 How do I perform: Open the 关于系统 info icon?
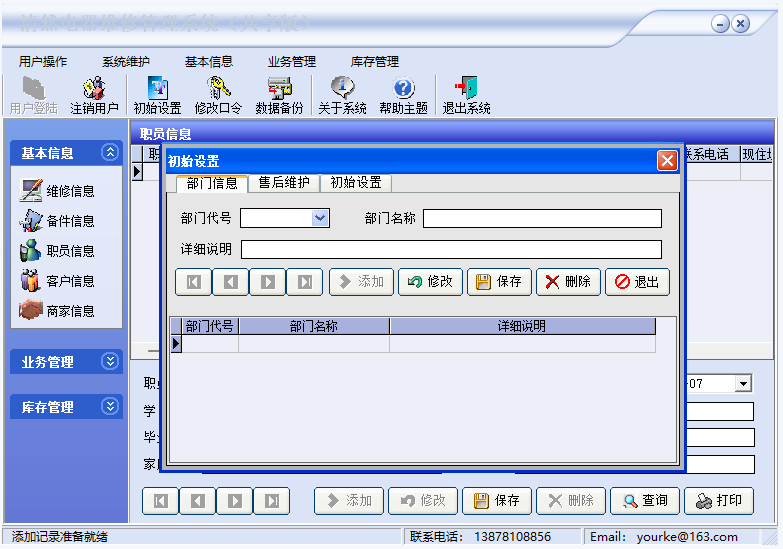pos(342,95)
